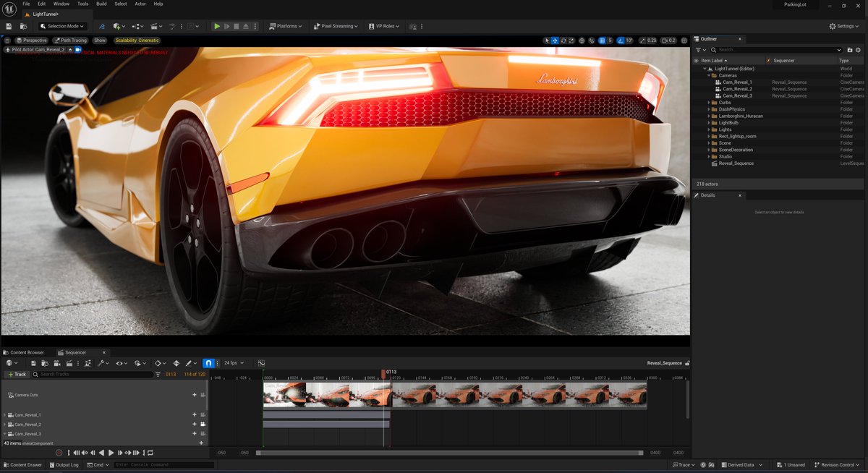Image resolution: width=868 pixels, height=473 pixels.
Task: Click the Play in editor green arrow
Action: pos(217,26)
